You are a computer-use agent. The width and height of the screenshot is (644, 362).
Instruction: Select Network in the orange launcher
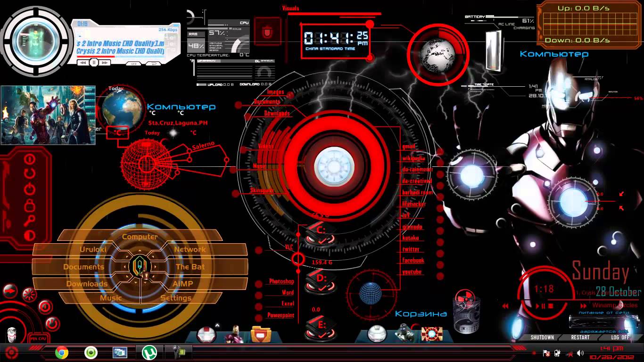(x=190, y=249)
